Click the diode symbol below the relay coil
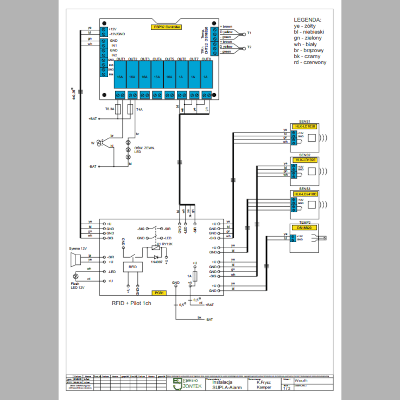This screenshot has width=400, height=400. [x=156, y=257]
